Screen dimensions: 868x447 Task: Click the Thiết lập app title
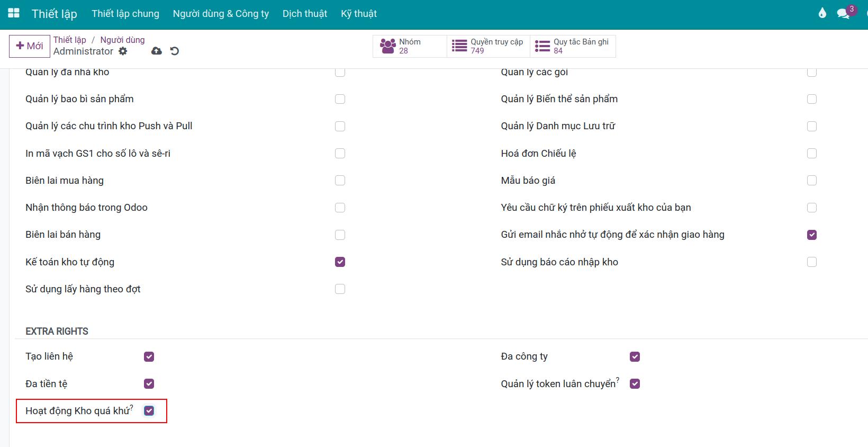(55, 14)
